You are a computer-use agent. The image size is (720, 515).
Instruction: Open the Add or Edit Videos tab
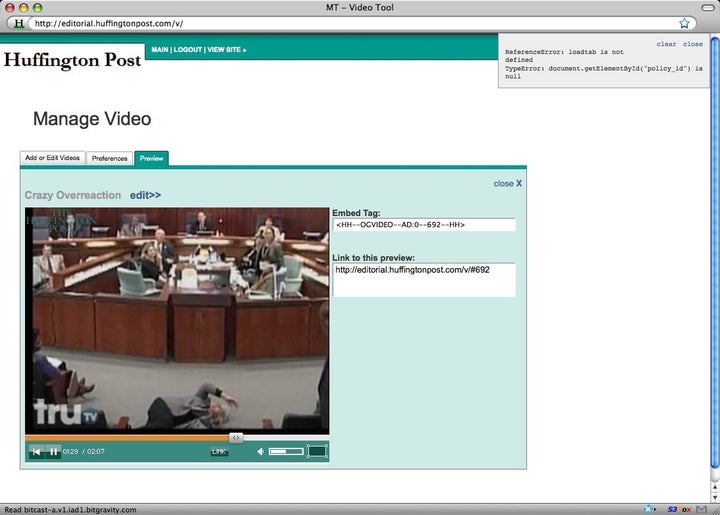(x=52, y=158)
